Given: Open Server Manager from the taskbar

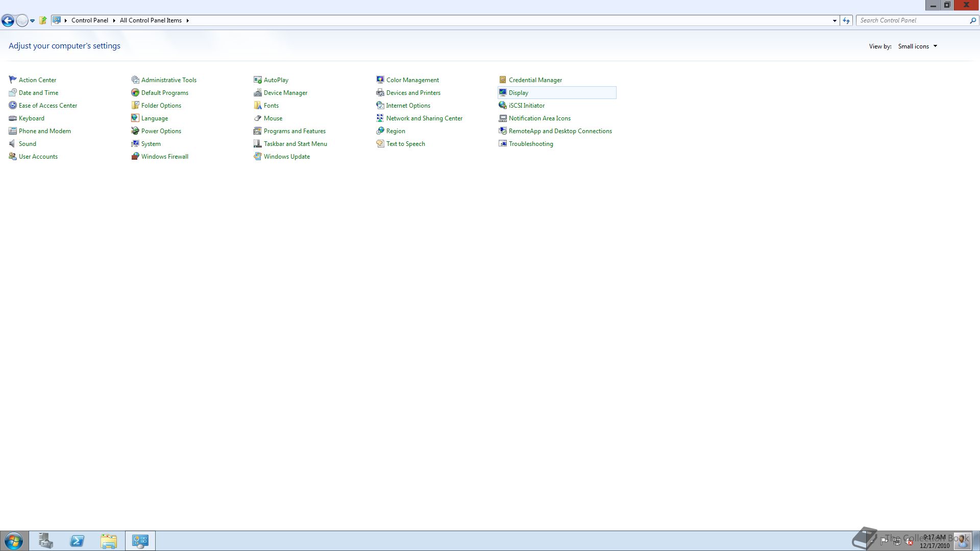Looking at the screenshot, I should tap(46, 541).
